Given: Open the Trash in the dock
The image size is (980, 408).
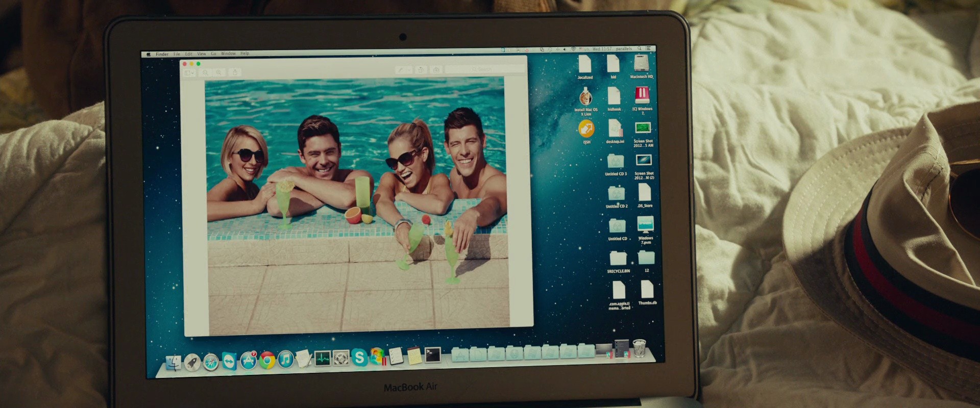Looking at the screenshot, I should tap(639, 349).
